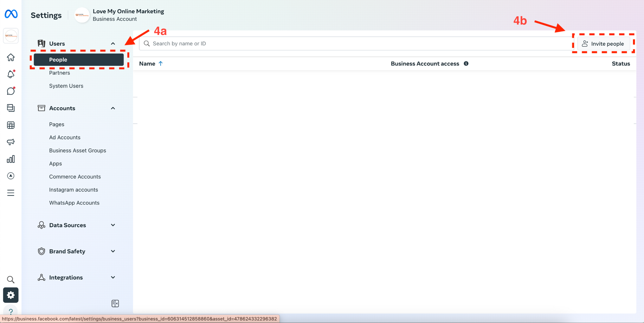Image resolution: width=644 pixels, height=323 pixels.
Task: Open the compass-style circle icon in left rail
Action: pos(11,176)
